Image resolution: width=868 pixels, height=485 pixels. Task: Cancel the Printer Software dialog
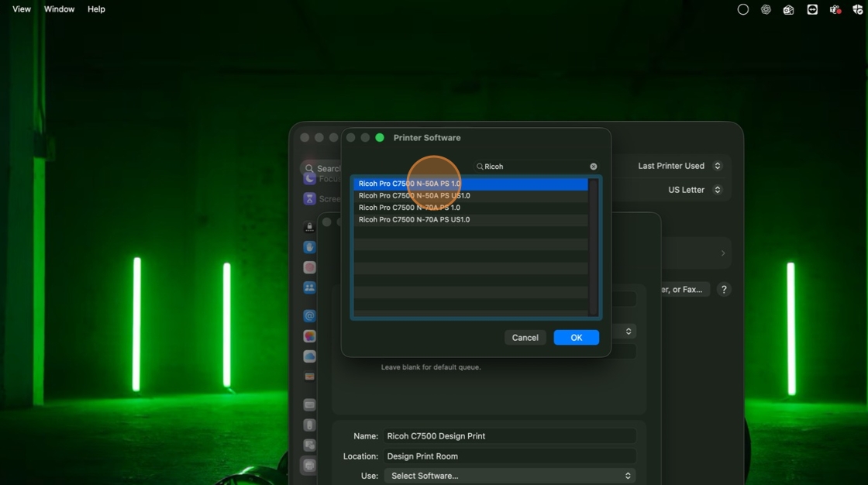(x=525, y=337)
